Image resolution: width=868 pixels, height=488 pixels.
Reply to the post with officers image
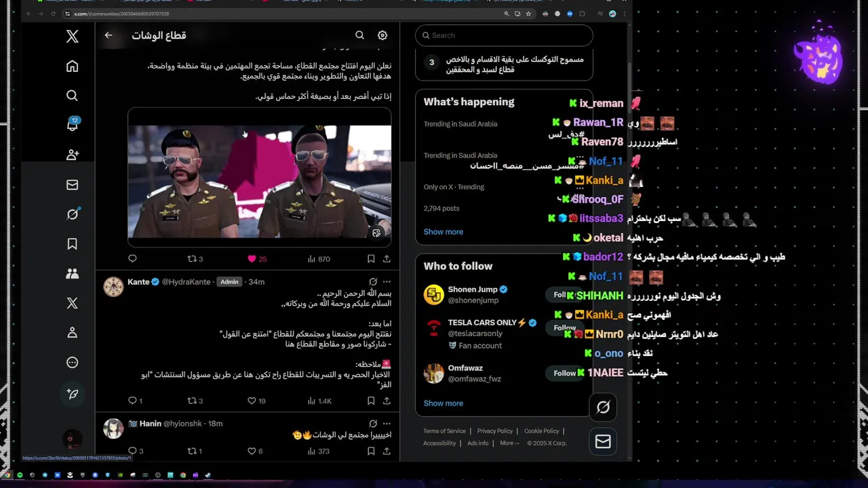132,258
